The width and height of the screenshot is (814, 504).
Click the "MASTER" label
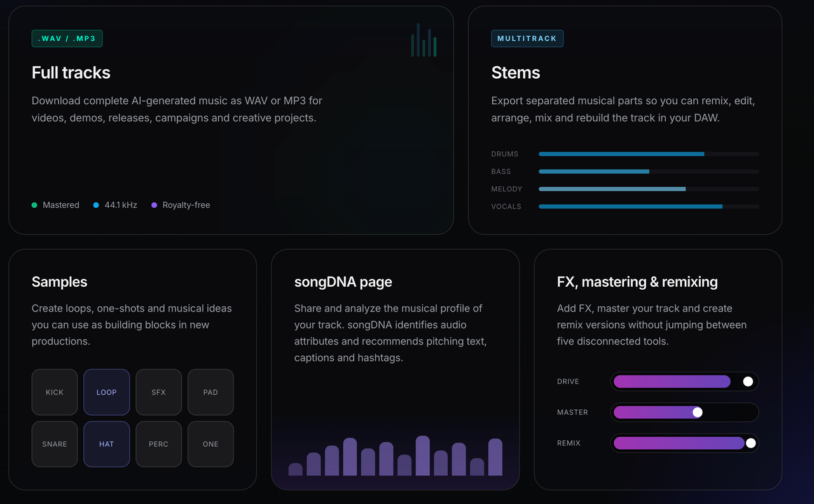click(572, 412)
